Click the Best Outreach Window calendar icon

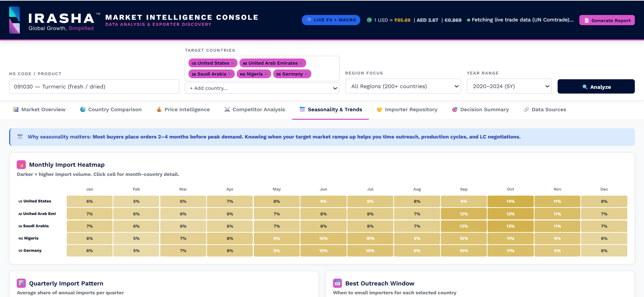tap(337, 283)
